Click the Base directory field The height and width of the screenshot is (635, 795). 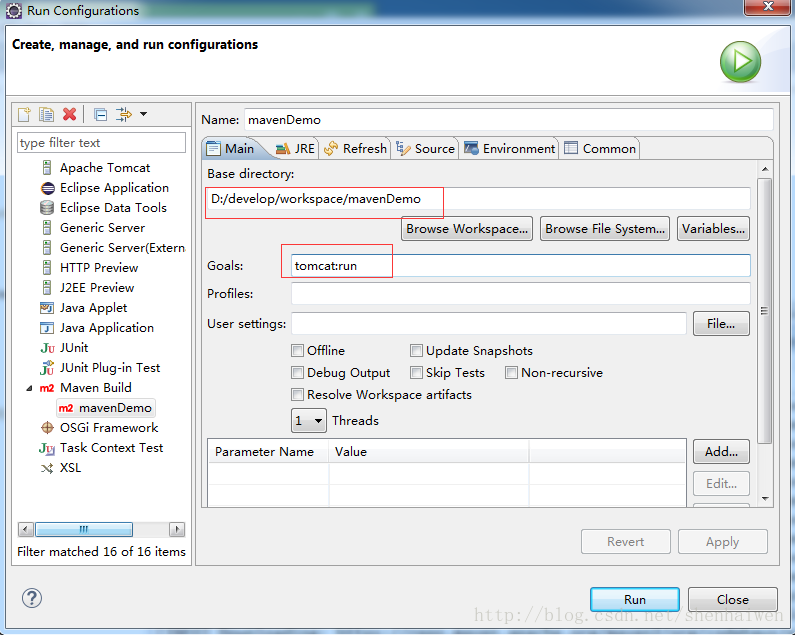point(478,199)
